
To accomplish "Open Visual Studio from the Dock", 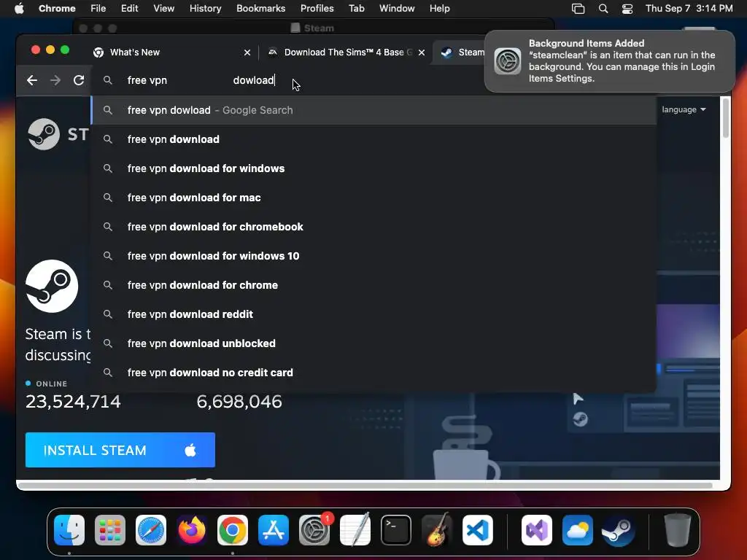I will tap(537, 530).
